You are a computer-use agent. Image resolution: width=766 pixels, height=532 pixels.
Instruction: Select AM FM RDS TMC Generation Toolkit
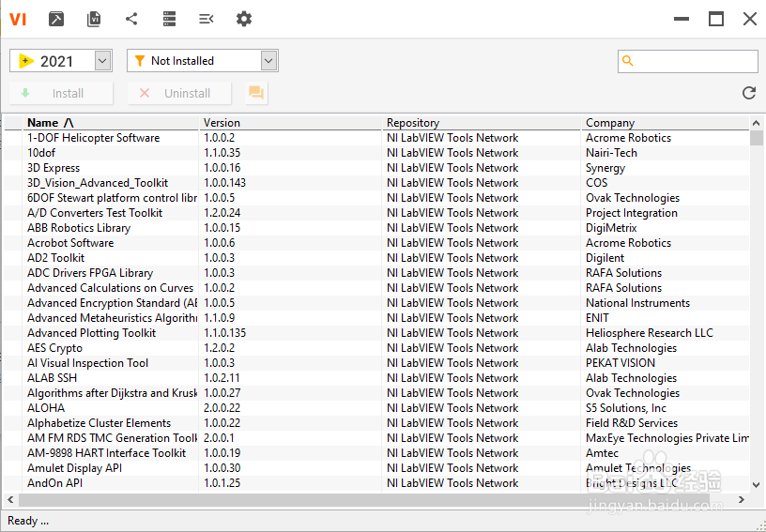pyautogui.click(x=376, y=438)
